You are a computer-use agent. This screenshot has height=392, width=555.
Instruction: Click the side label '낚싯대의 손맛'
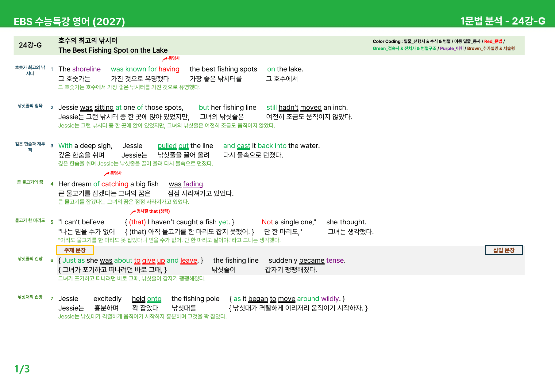click(30, 297)
